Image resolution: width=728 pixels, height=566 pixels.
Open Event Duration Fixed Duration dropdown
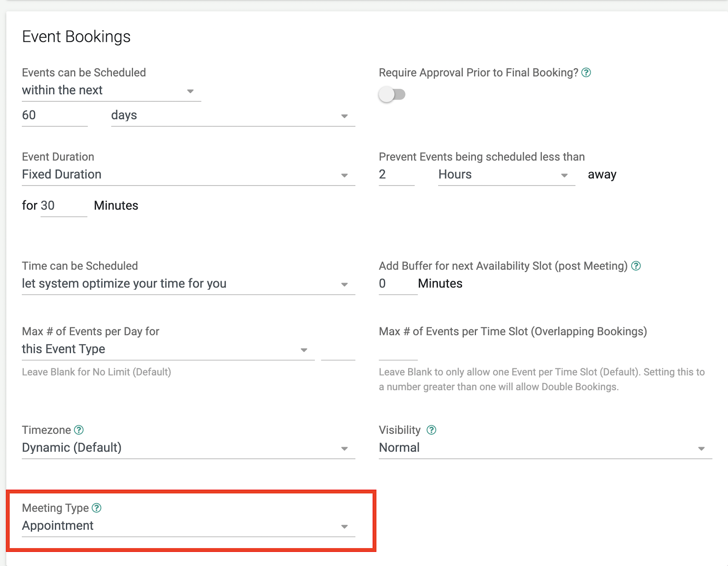pos(188,175)
